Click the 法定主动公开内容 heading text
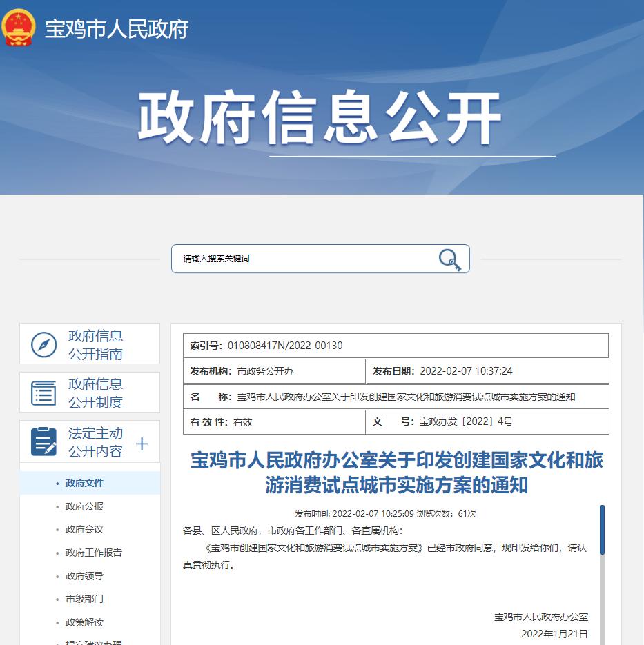 pos(95,442)
